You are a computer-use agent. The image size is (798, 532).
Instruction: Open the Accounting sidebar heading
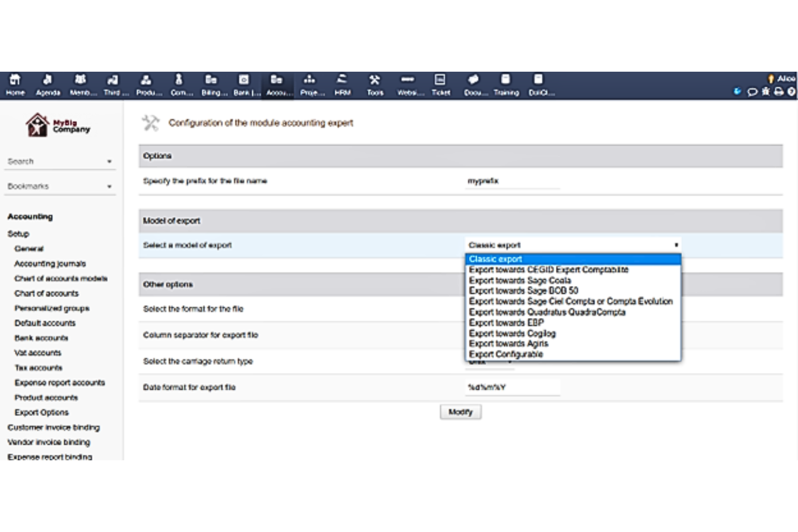point(30,216)
